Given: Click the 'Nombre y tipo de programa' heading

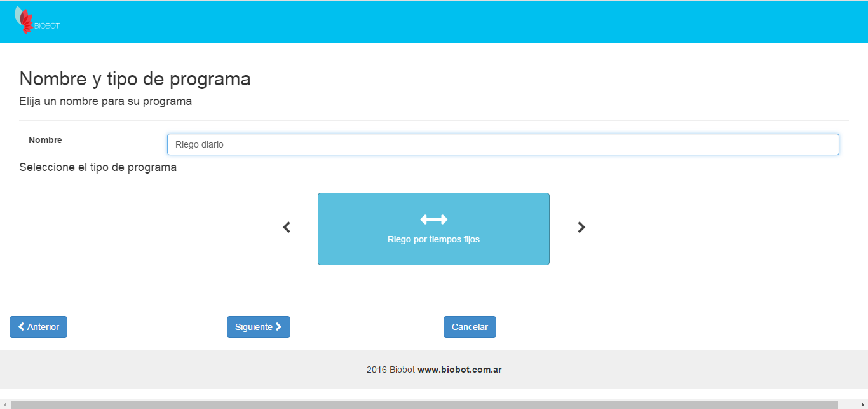Looking at the screenshot, I should click(135, 79).
